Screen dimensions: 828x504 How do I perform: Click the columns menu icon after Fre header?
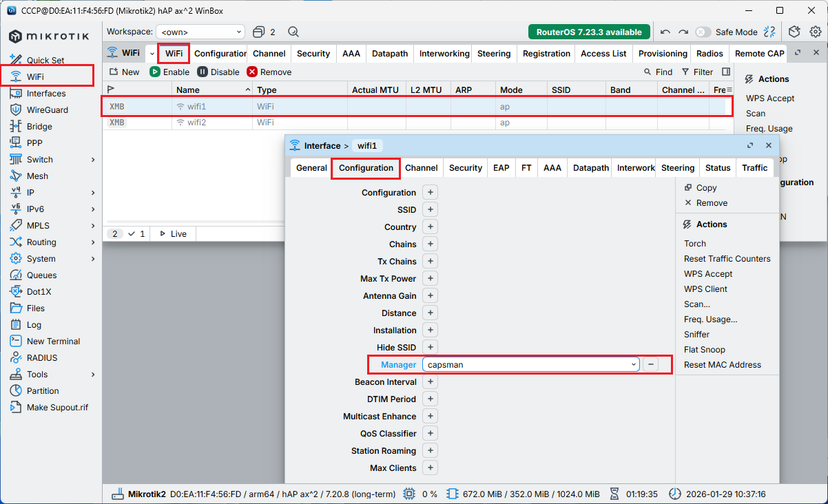point(729,90)
